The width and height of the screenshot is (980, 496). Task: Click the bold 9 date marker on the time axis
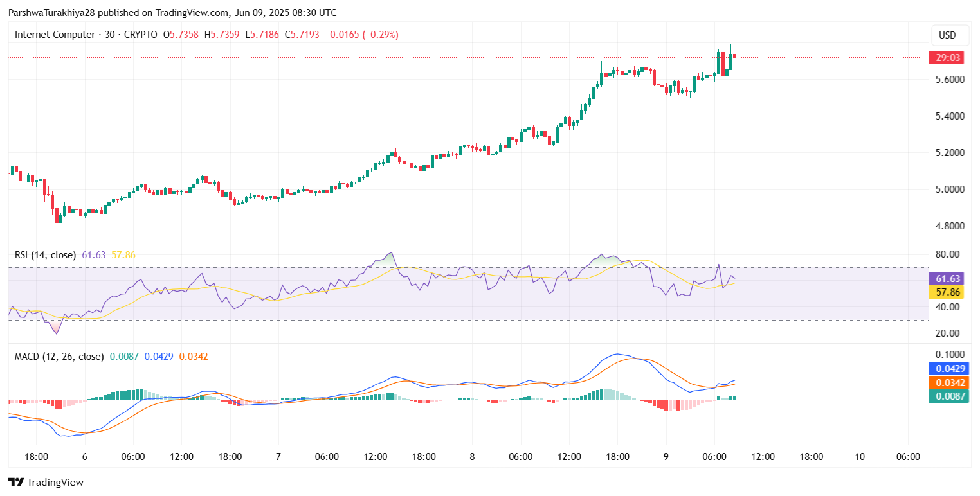(666, 457)
